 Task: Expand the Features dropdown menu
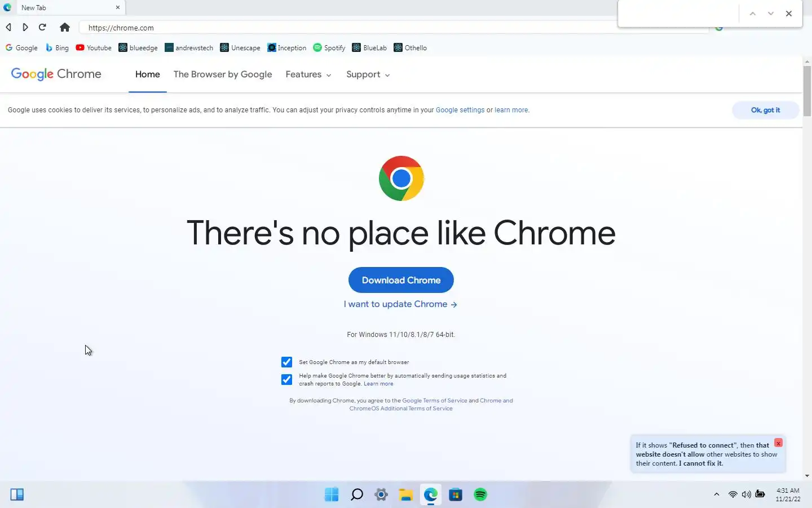pyautogui.click(x=308, y=75)
